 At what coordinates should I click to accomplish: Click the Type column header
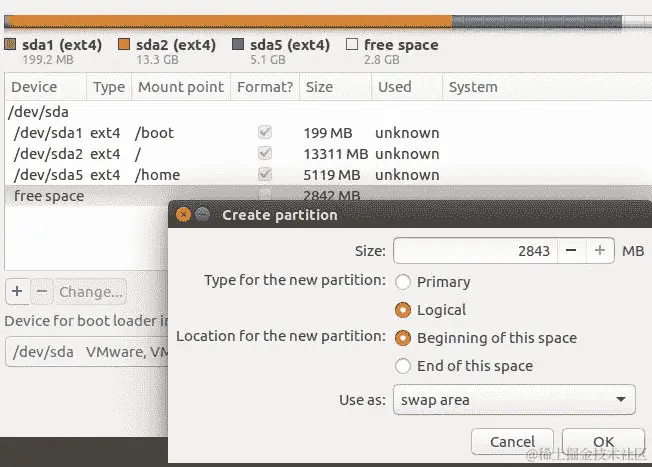pos(109,87)
